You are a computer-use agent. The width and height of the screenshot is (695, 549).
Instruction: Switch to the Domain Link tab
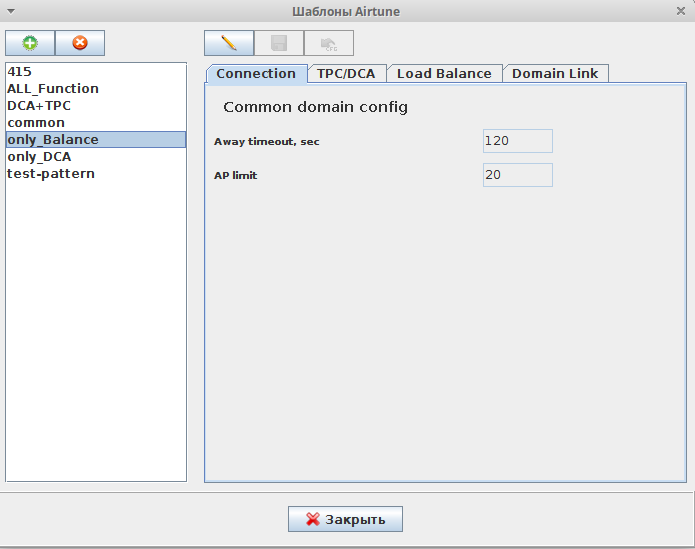coord(555,74)
